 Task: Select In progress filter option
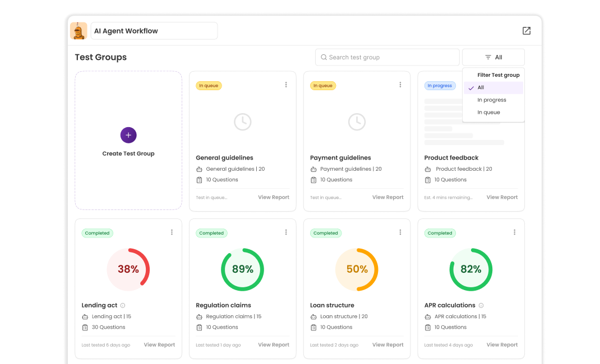493,100
